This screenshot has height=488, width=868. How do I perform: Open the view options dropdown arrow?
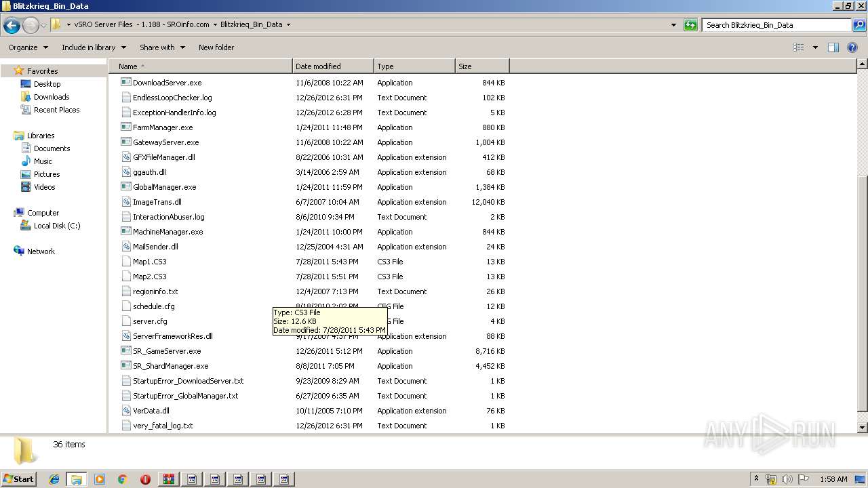click(x=815, y=47)
